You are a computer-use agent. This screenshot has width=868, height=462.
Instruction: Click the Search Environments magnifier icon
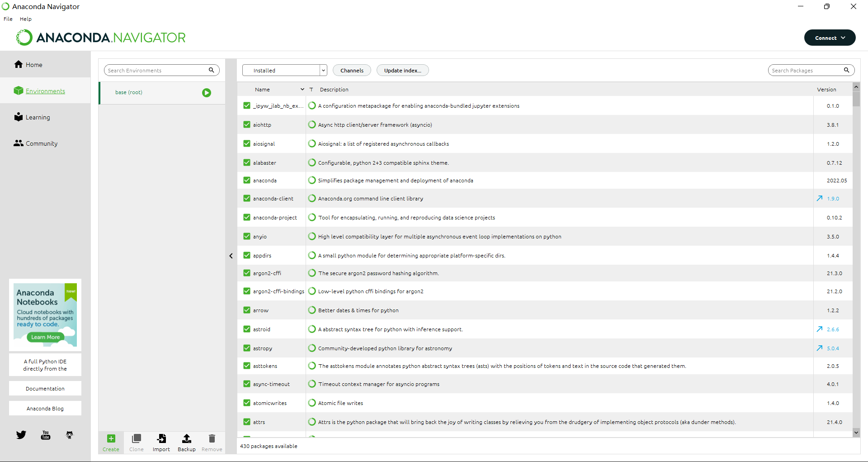211,70
